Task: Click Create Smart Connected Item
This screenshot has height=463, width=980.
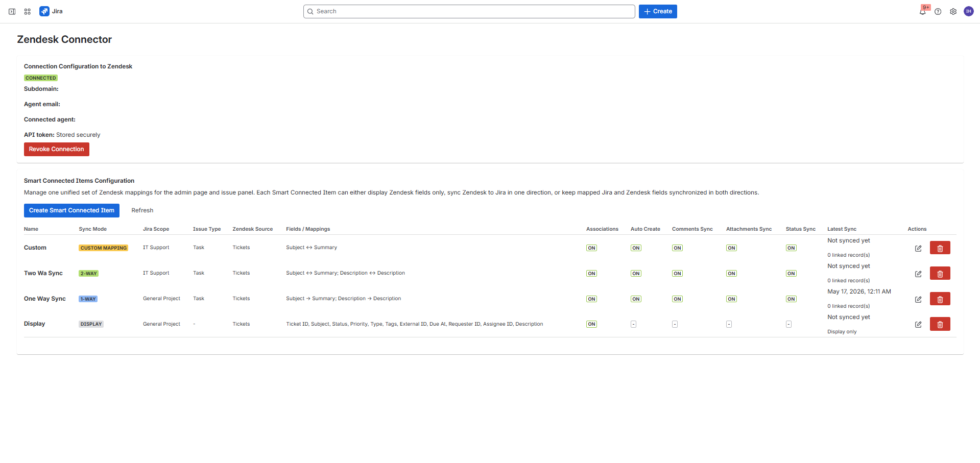Action: click(71, 210)
